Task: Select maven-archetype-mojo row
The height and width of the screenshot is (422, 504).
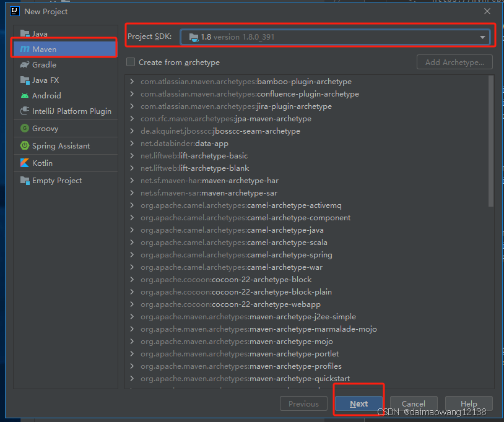Action: point(307,342)
